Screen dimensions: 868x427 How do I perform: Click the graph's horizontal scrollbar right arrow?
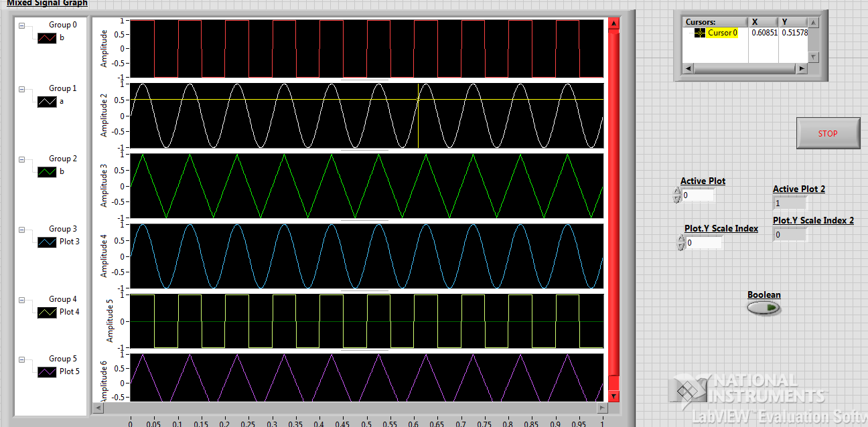click(601, 408)
